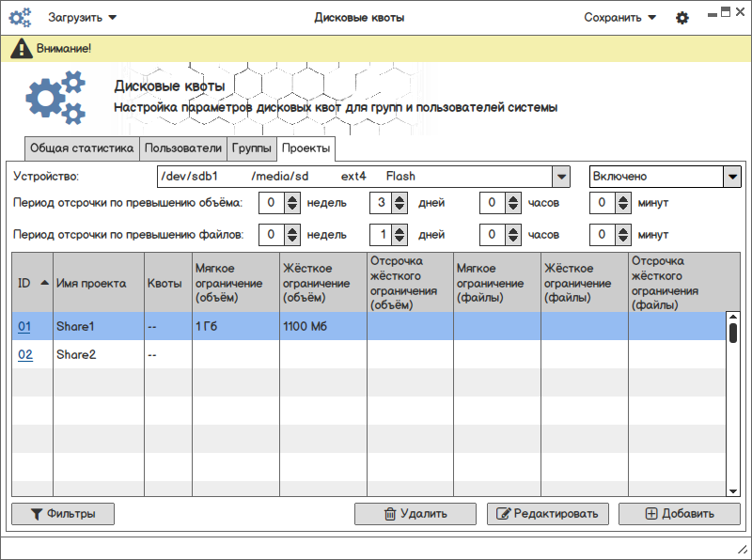This screenshot has height=560, width=752.
Task: Open the Загрузить dropdown menu
Action: point(83,18)
